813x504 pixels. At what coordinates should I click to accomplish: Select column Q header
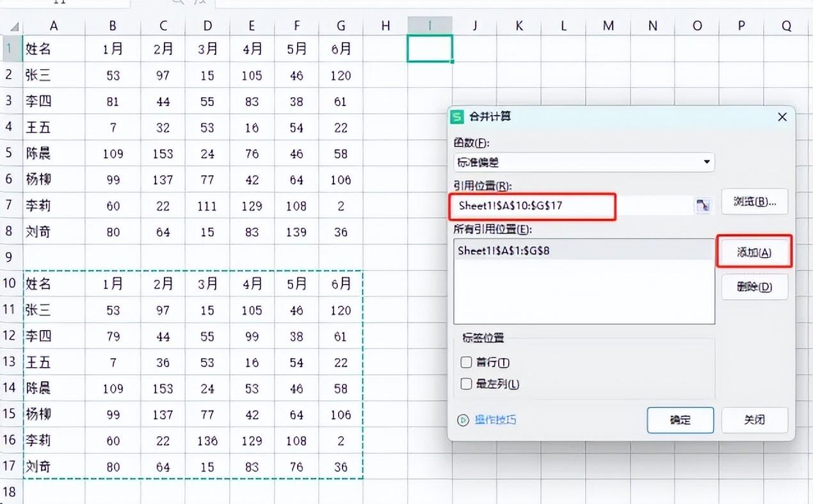786,26
